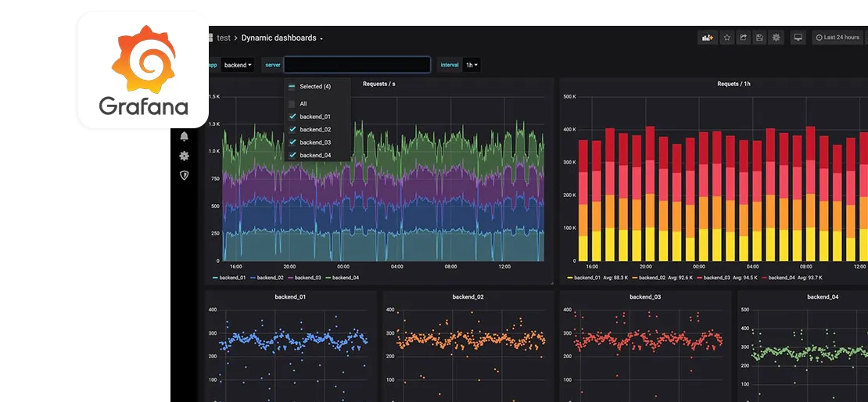
Task: Share dashboard via the share icon
Action: tap(744, 38)
